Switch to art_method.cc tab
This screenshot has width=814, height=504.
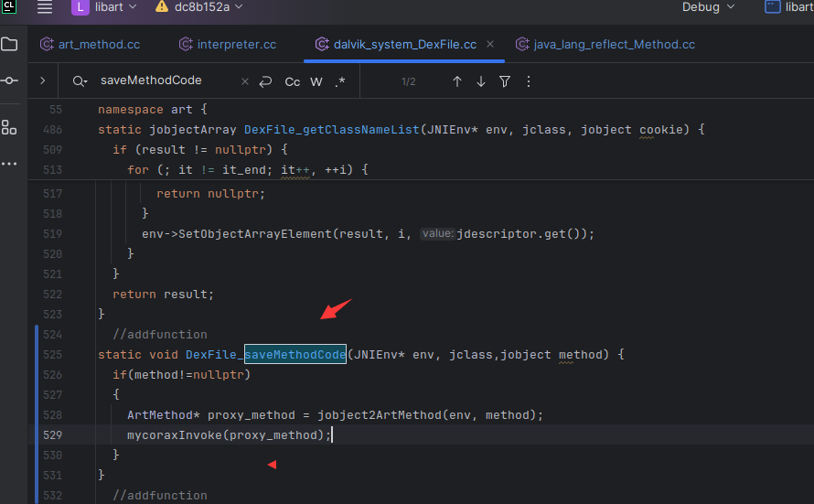(x=90, y=44)
